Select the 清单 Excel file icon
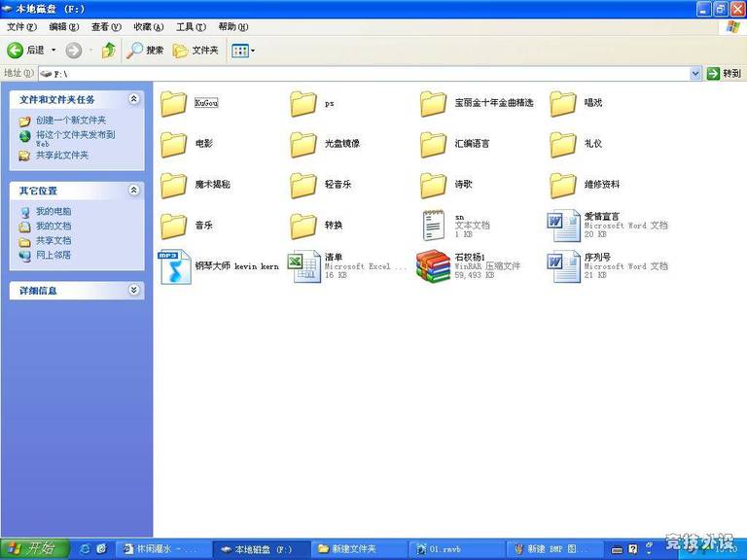Image resolution: width=747 pixels, height=560 pixels. (x=303, y=266)
